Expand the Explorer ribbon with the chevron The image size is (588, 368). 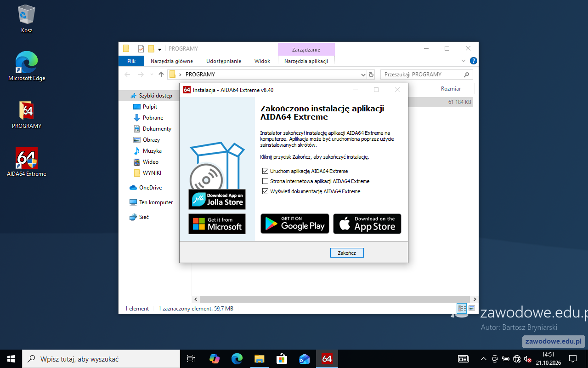[464, 61]
